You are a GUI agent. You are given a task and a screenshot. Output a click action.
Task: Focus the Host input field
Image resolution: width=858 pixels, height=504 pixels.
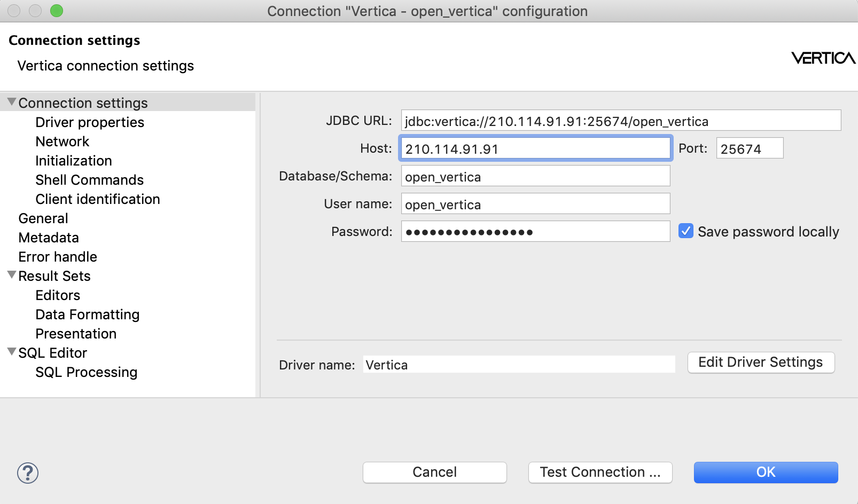point(536,148)
